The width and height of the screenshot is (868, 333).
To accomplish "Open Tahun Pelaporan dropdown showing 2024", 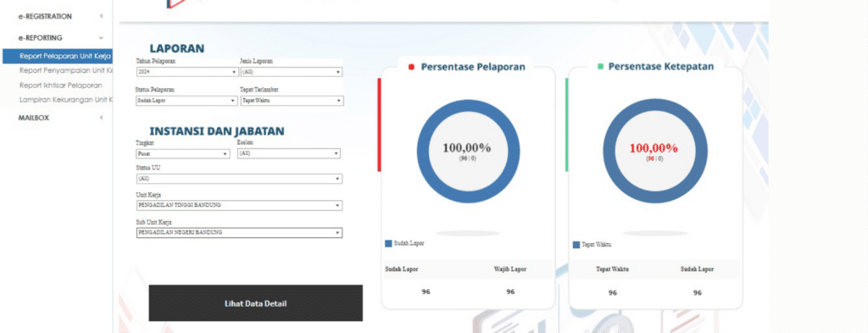I will 187,72.
